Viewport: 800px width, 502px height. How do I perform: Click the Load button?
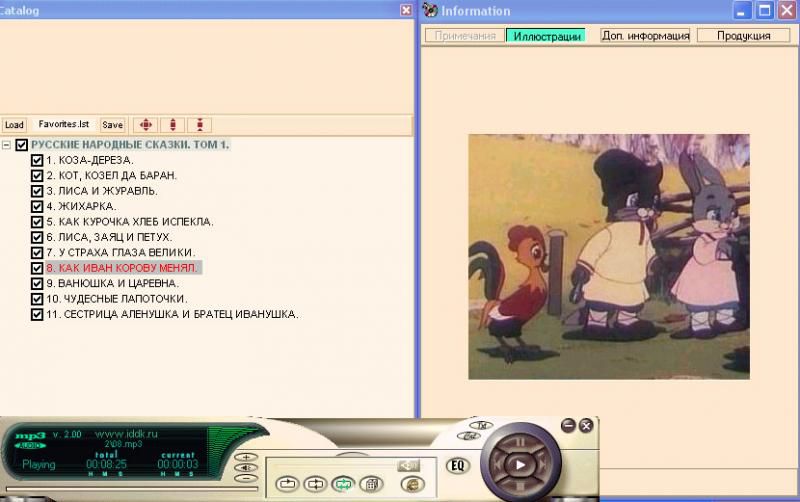[x=14, y=125]
